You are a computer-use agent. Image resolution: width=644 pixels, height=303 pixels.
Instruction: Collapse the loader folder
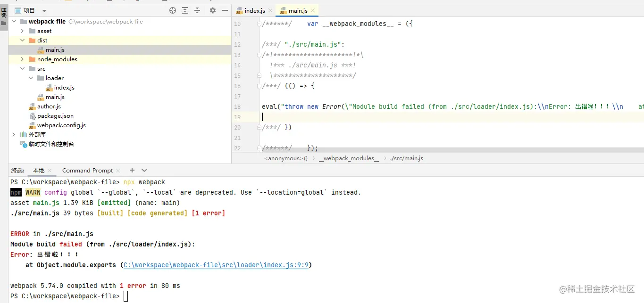point(31,78)
